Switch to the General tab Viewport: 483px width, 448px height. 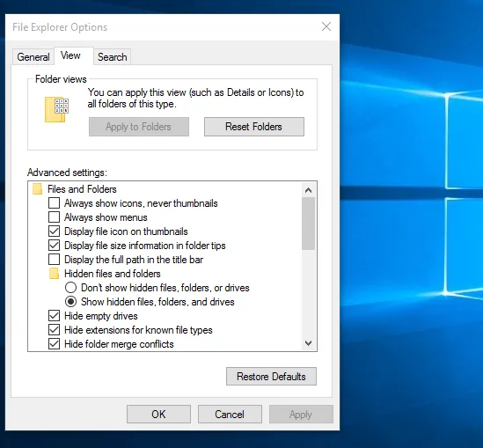click(x=33, y=57)
